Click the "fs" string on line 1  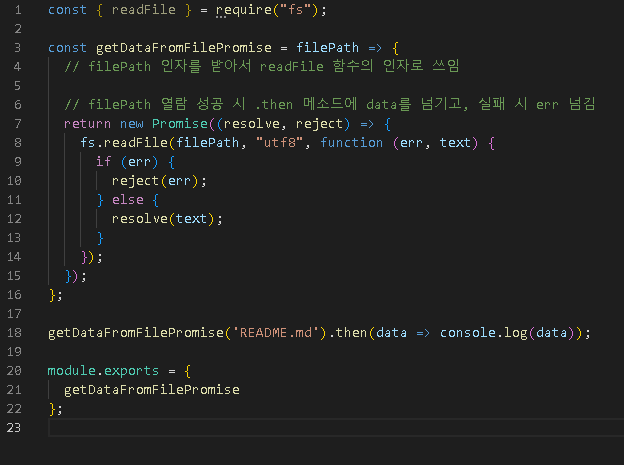point(295,10)
